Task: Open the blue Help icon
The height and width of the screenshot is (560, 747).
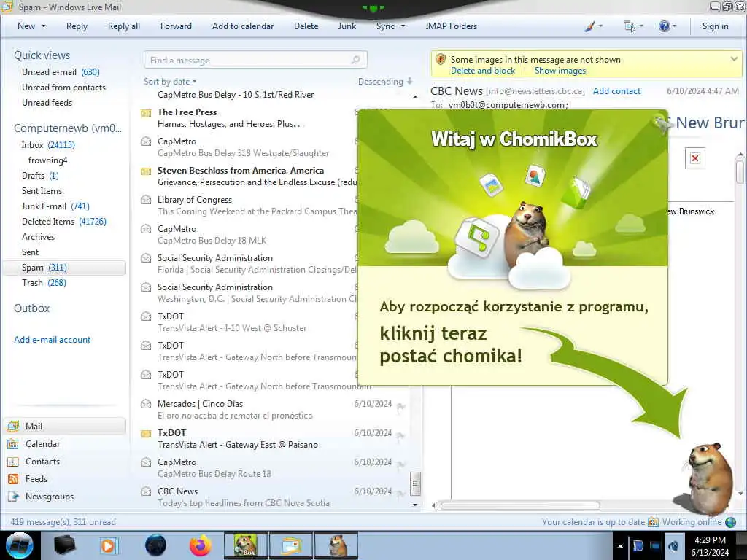Action: coord(664,27)
